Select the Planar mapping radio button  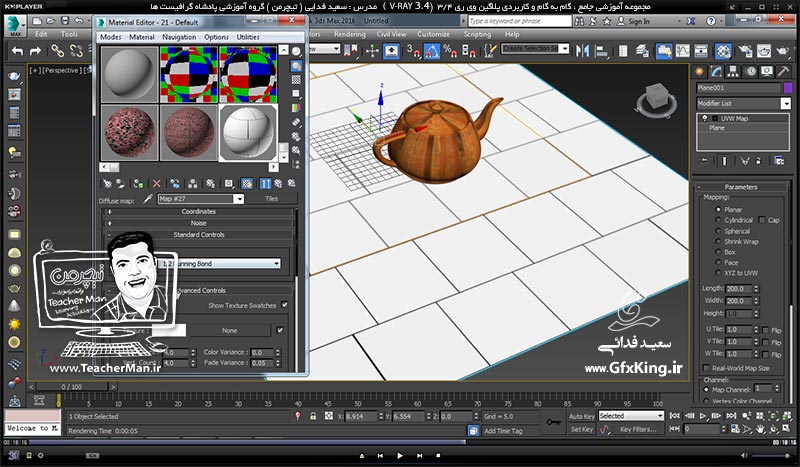pyautogui.click(x=718, y=210)
